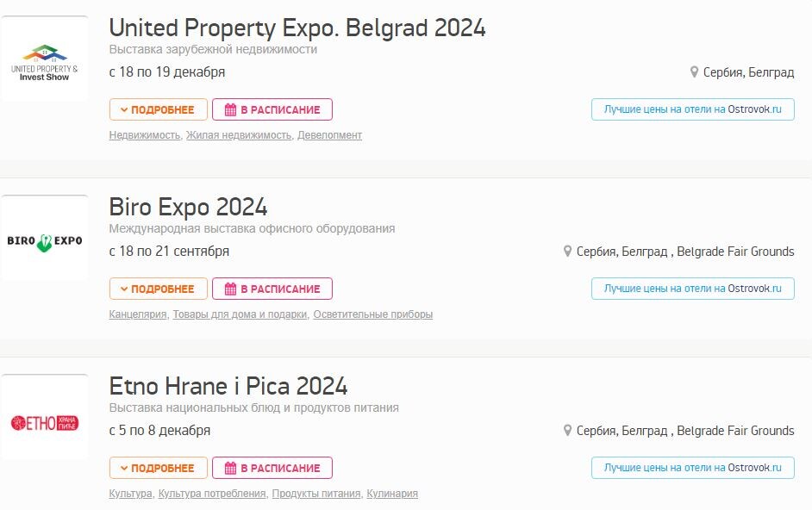Click the location pin in the Etno Hrane i Pica row
Screen dimensions: 812x510
point(567,430)
